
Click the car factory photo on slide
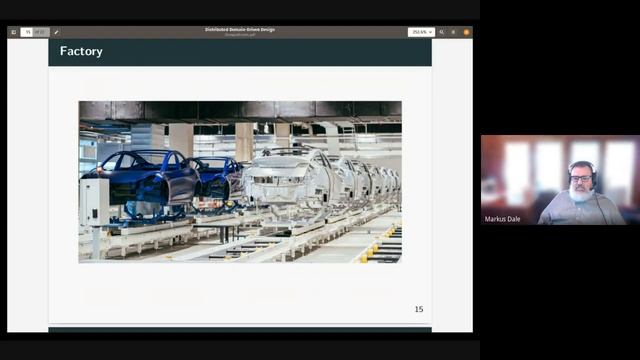point(240,182)
